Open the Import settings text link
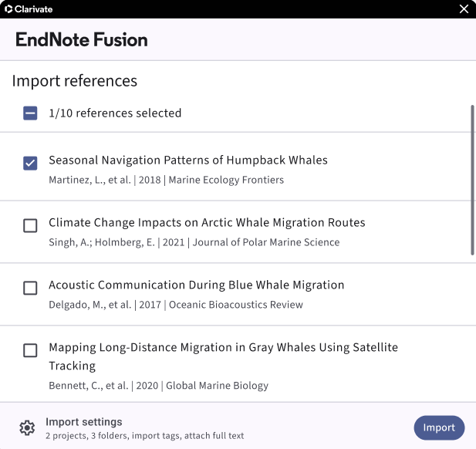 point(84,422)
